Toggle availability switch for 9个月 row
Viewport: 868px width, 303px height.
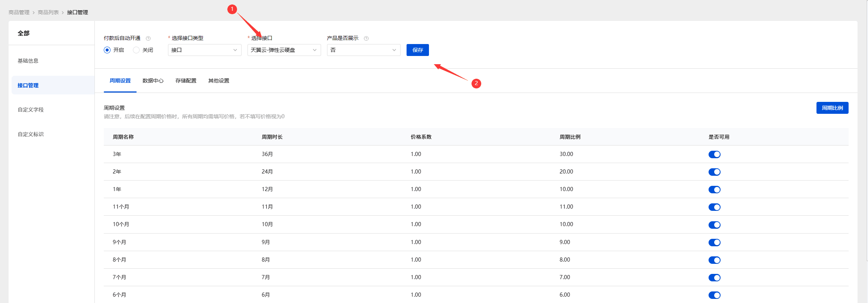[715, 243]
